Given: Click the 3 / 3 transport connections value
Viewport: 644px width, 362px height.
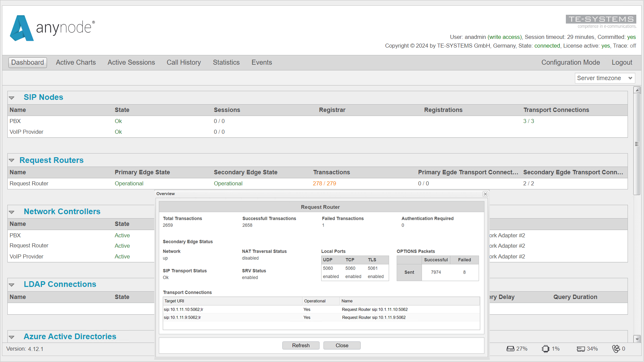Looking at the screenshot, I should tap(529, 121).
